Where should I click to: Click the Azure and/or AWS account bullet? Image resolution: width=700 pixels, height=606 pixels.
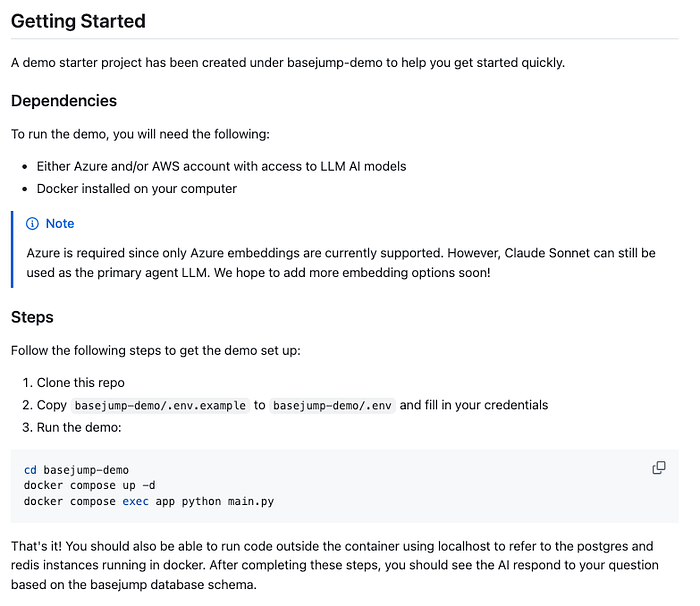(x=221, y=166)
